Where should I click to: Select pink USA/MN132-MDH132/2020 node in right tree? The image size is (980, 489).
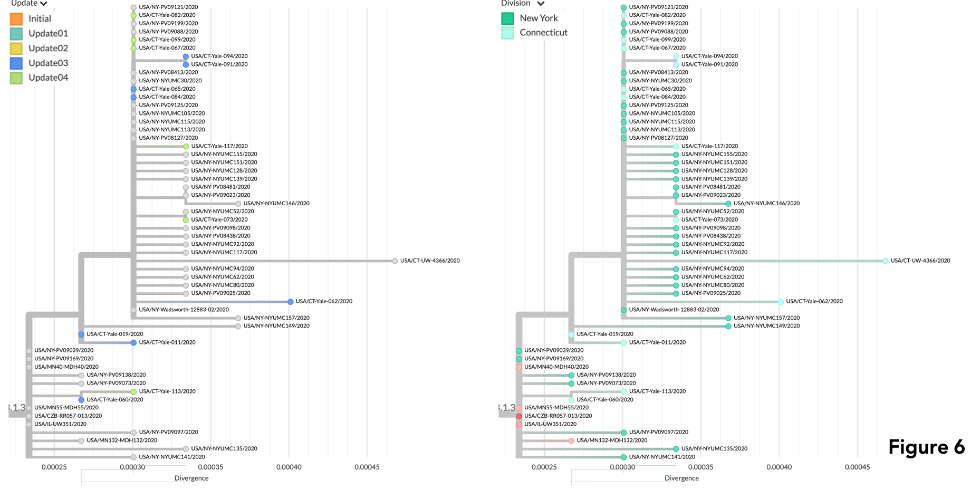pos(571,440)
